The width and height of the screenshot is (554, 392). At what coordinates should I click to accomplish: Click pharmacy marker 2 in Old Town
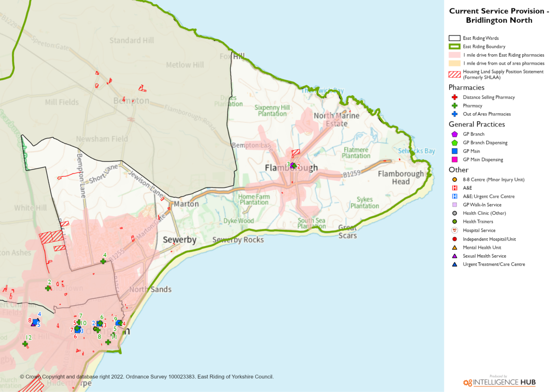(x=48, y=288)
